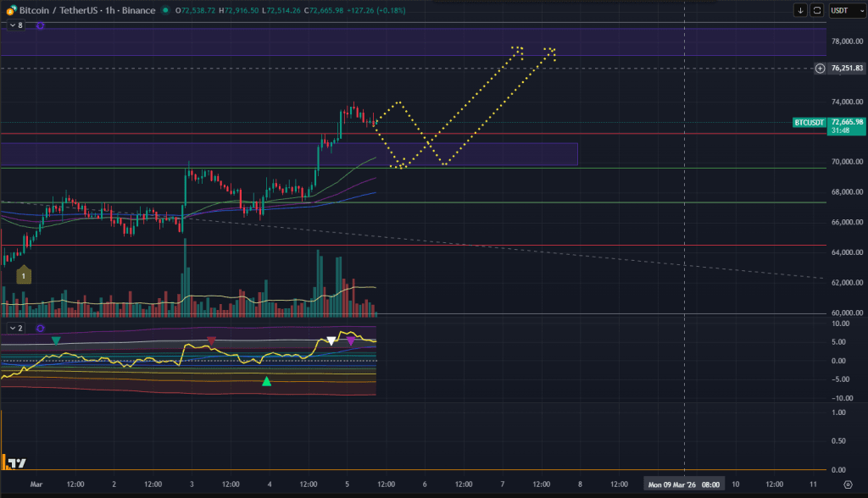Click the BTCUSDT price label tag
The width and height of the screenshot is (868, 498).
pyautogui.click(x=810, y=123)
